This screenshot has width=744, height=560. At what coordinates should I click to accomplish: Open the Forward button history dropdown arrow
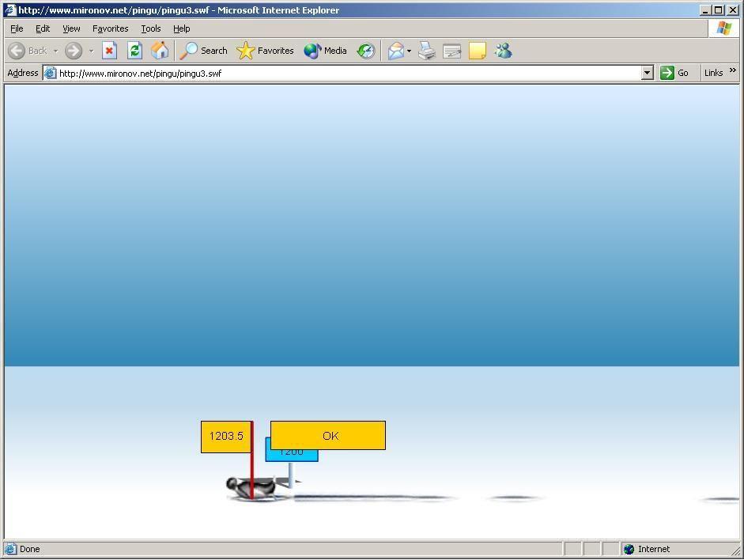(x=91, y=51)
